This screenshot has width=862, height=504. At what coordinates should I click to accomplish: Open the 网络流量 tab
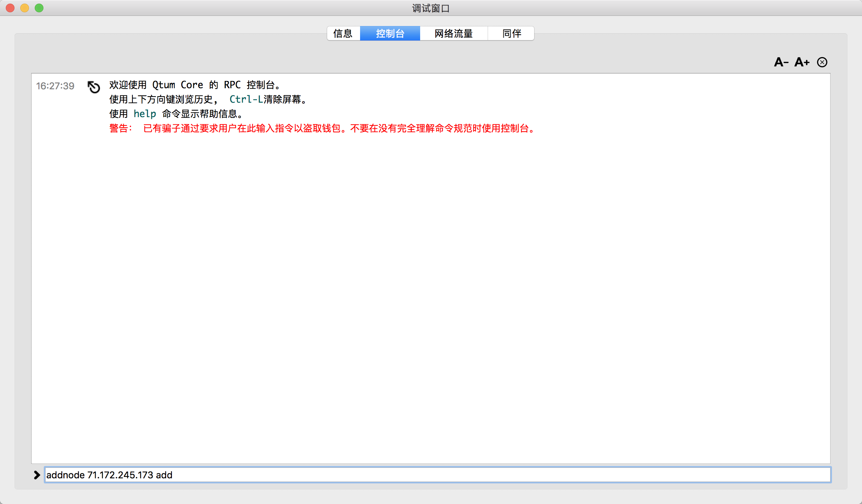coord(453,34)
